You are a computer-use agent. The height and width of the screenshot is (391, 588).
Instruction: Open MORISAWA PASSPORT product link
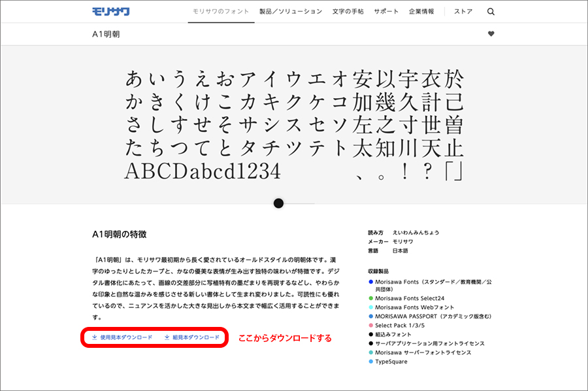point(433,316)
